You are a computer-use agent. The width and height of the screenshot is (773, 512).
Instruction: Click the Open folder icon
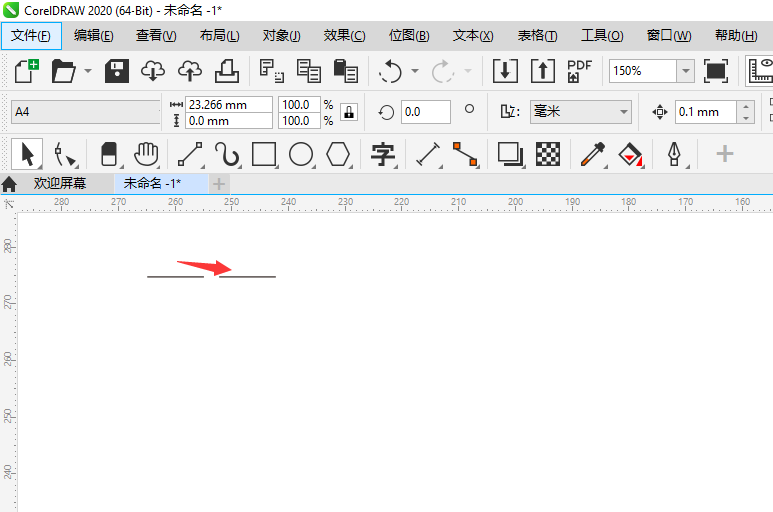click(64, 71)
